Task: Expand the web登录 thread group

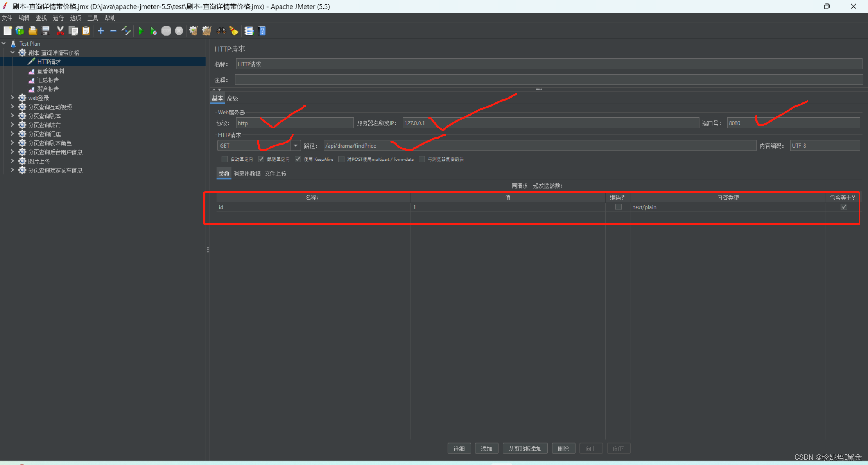Action: [12, 98]
